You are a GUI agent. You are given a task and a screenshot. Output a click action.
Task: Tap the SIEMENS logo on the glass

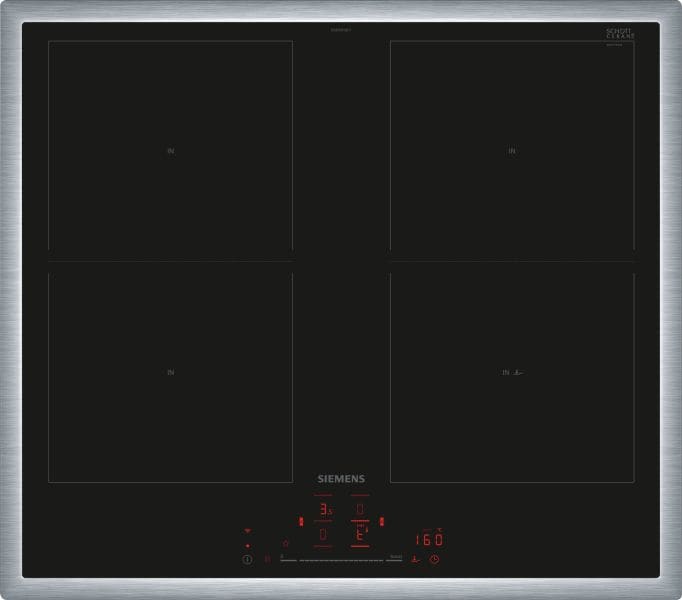(x=341, y=479)
